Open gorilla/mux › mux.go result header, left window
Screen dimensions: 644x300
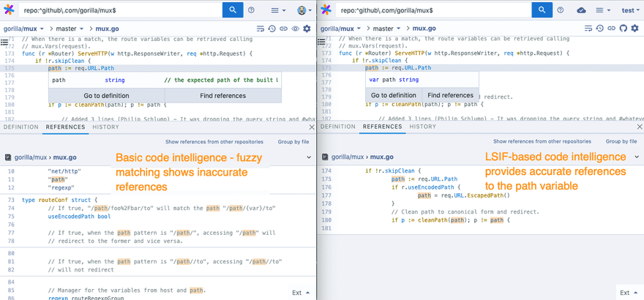click(45, 157)
